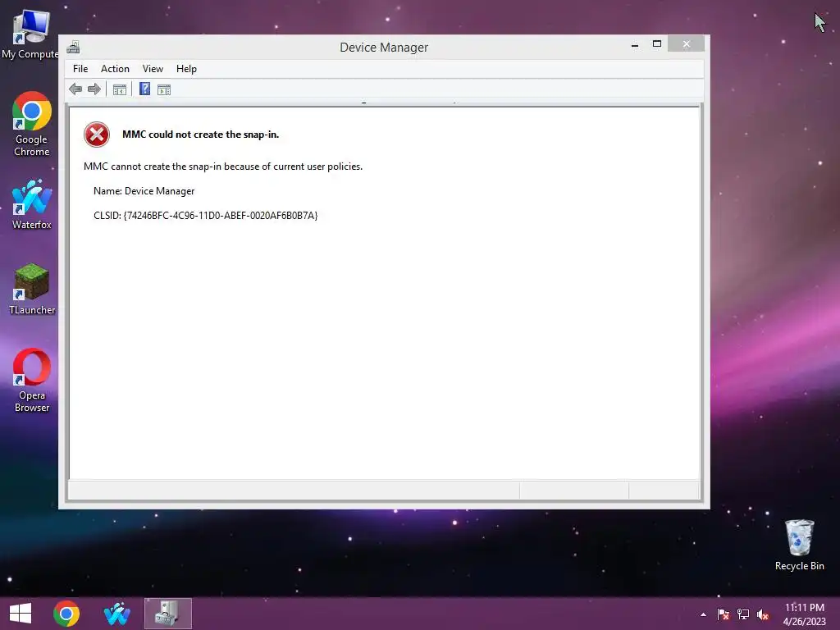
Task: Open TLauncher desktop shortcut
Action: 32,290
